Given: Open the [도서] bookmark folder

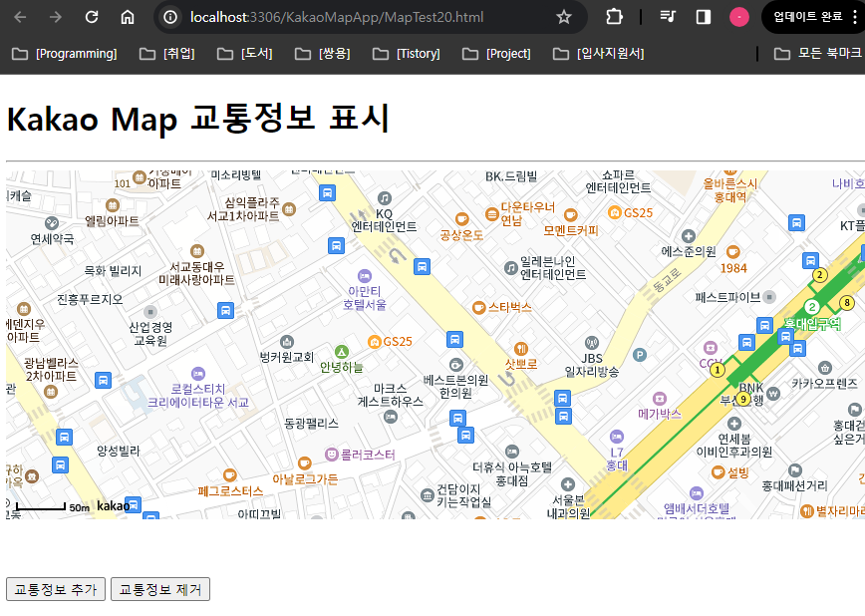Looking at the screenshot, I should (245, 54).
